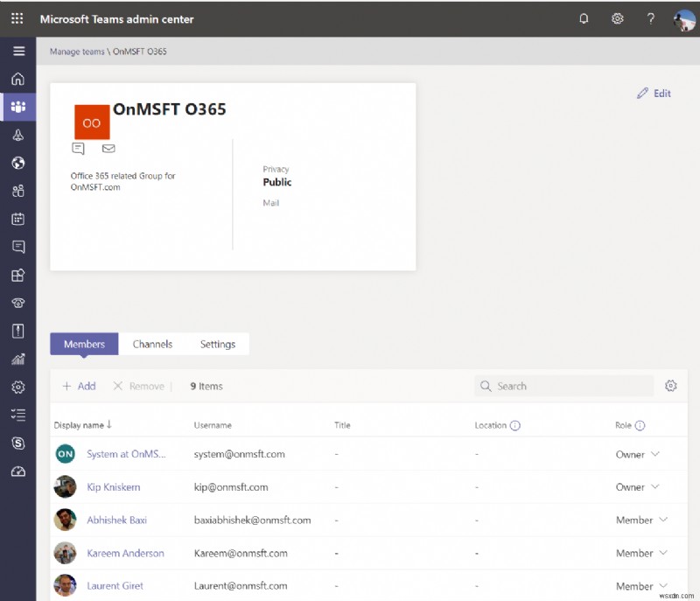Screen dimensions: 700x601
Task: Open Voice settings via the phone icon
Action: click(18, 303)
